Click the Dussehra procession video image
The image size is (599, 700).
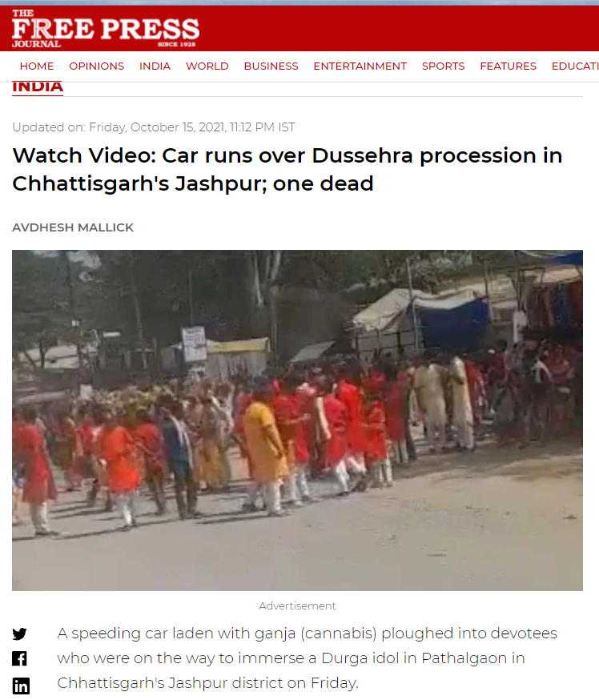tap(297, 420)
